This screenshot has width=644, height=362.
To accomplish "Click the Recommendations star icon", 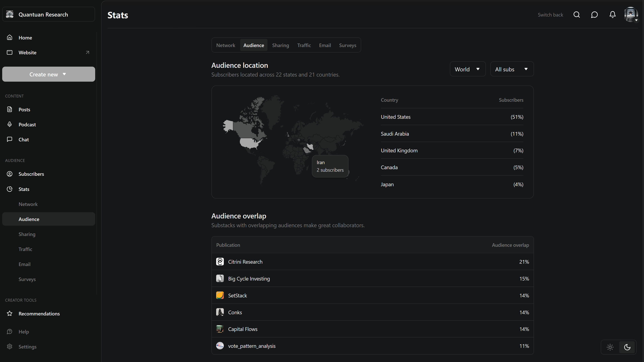I will pos(9,314).
